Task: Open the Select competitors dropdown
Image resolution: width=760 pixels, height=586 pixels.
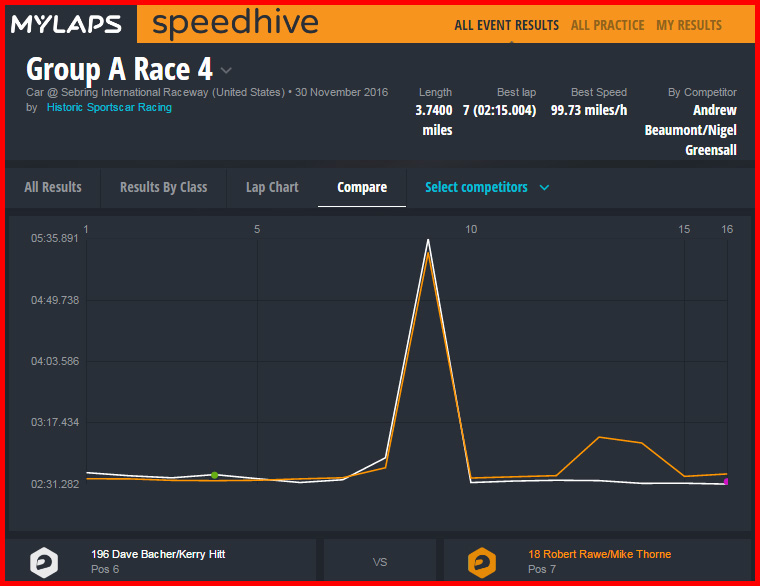Action: pyautogui.click(x=487, y=187)
